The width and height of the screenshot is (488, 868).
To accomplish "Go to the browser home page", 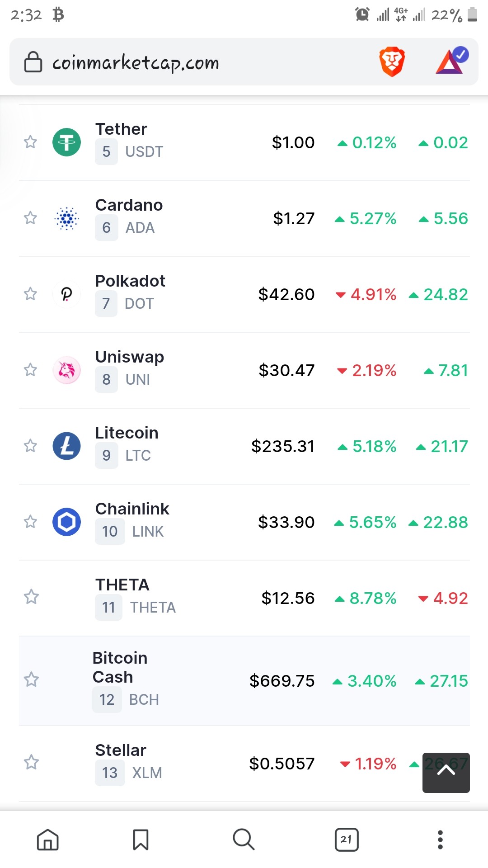I will tap(48, 840).
